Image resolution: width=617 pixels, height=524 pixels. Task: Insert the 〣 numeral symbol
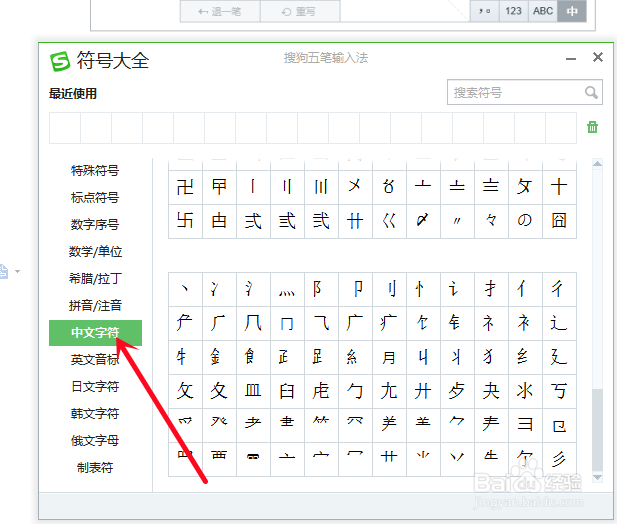pos(321,187)
